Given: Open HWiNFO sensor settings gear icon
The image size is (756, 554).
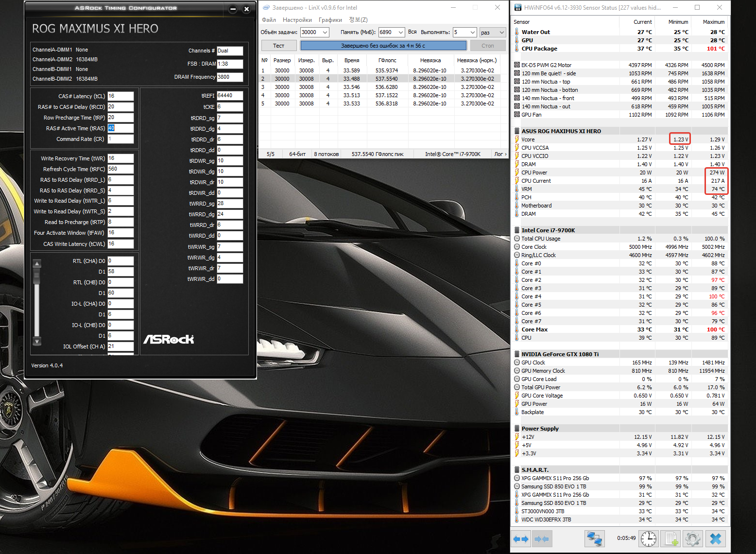Looking at the screenshot, I should click(693, 538).
